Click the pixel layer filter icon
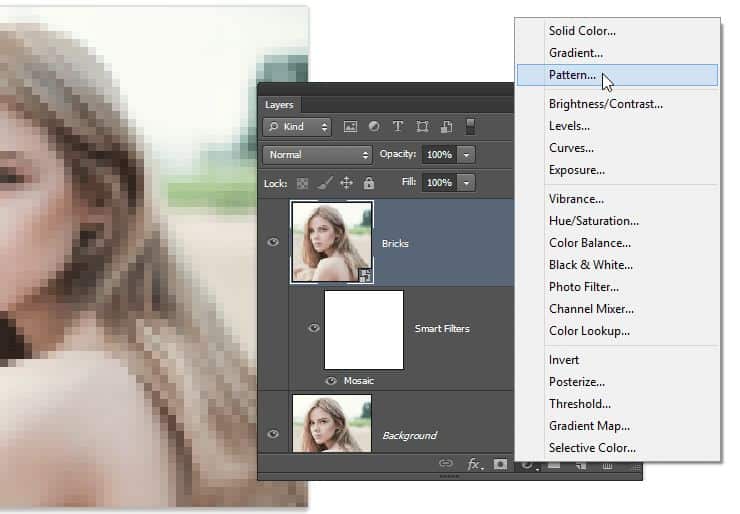This screenshot has height=514, width=740. click(x=350, y=127)
